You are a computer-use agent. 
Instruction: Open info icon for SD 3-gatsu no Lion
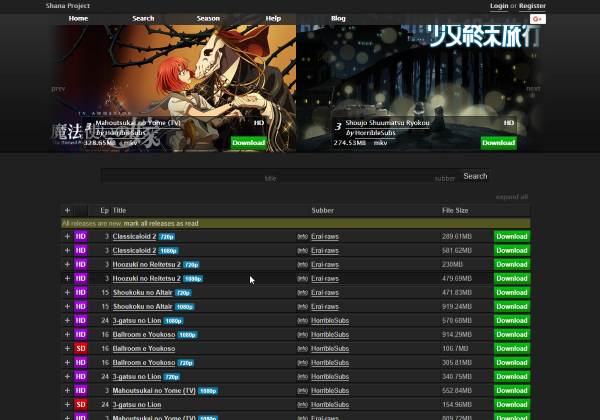click(x=302, y=405)
